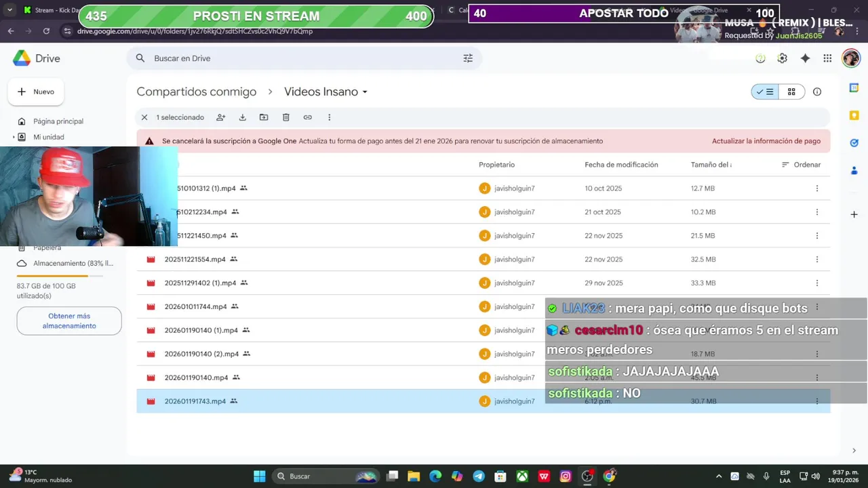Clear the selection with the X

pyautogui.click(x=144, y=117)
